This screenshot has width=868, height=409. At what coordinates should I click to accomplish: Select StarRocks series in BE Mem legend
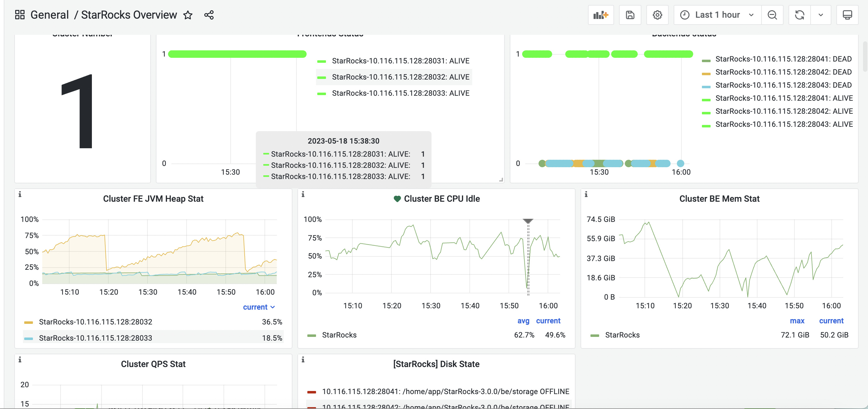622,335
